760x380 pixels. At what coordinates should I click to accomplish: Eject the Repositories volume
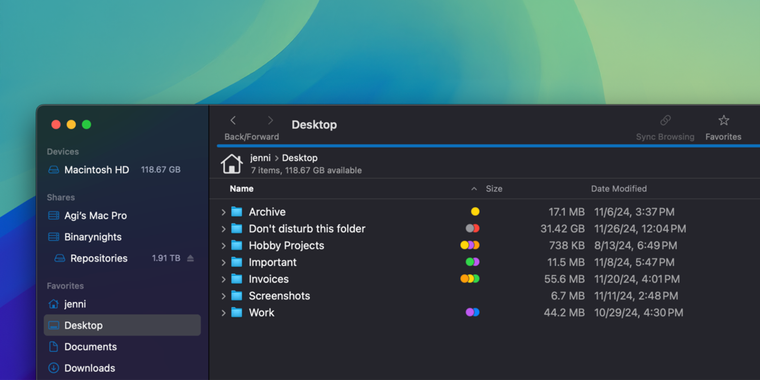coord(190,258)
